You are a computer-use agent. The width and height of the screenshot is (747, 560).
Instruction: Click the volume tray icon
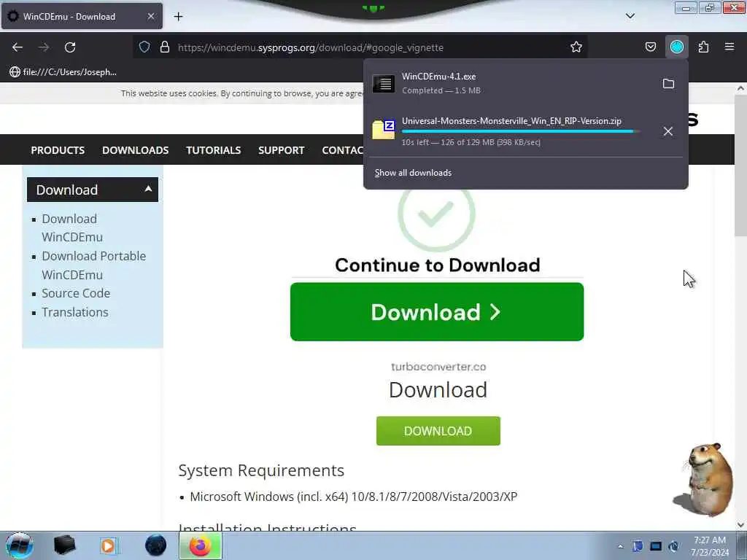[x=673, y=546]
